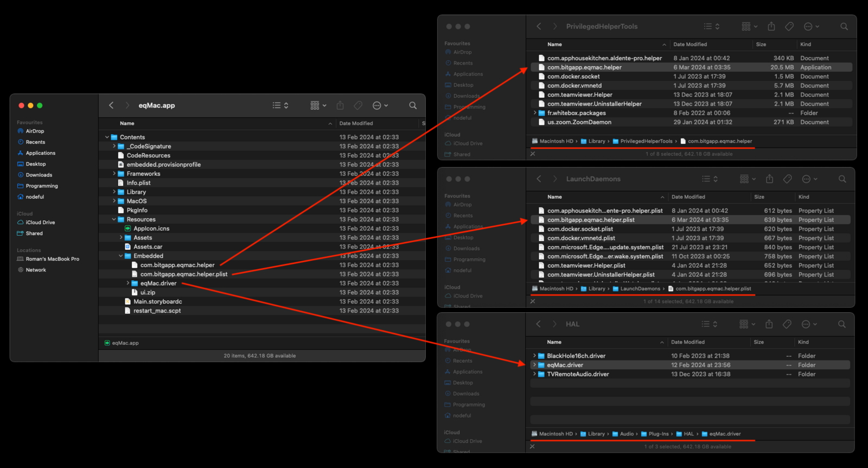
Task: Click PrivilegedHelperTools in the path bar
Action: pyautogui.click(x=646, y=141)
